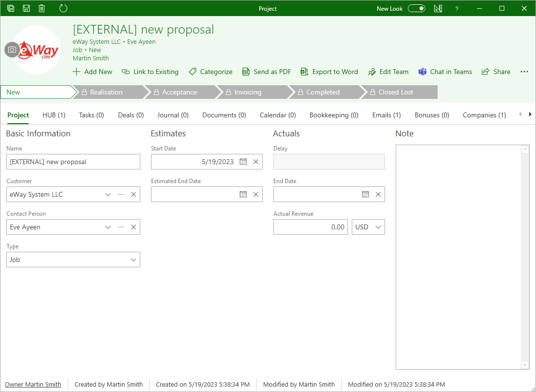Select the Realisation workflow stage
The width and height of the screenshot is (536, 392).
[110, 92]
